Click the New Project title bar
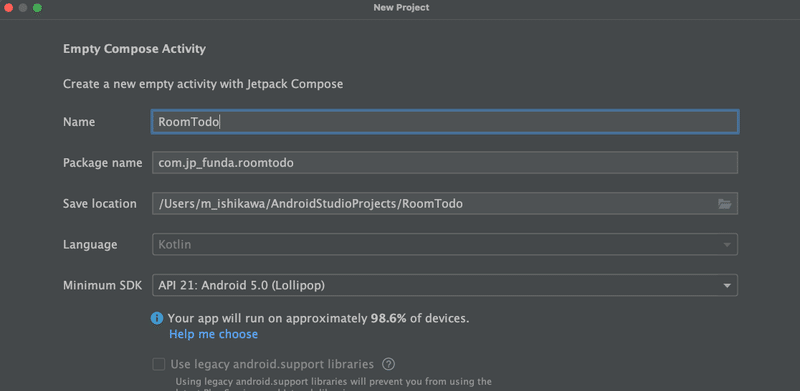This screenshot has height=391, width=800. pos(401,8)
